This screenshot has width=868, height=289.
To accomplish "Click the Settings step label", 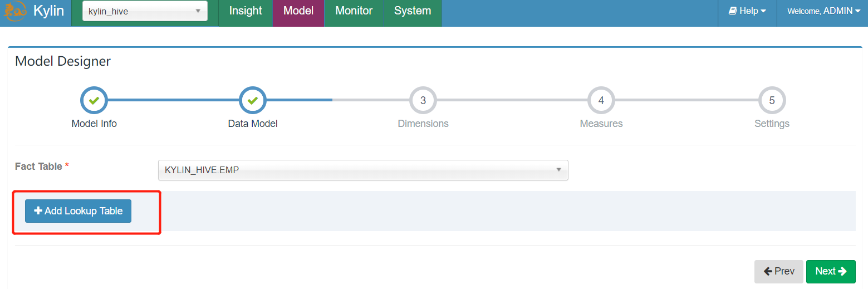I will [x=772, y=124].
